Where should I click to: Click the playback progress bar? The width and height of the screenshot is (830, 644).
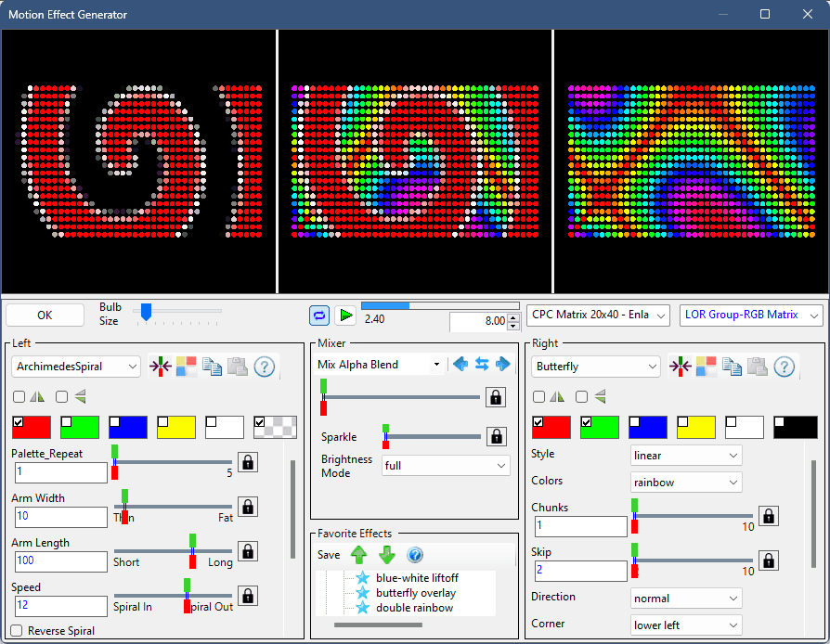(x=440, y=306)
